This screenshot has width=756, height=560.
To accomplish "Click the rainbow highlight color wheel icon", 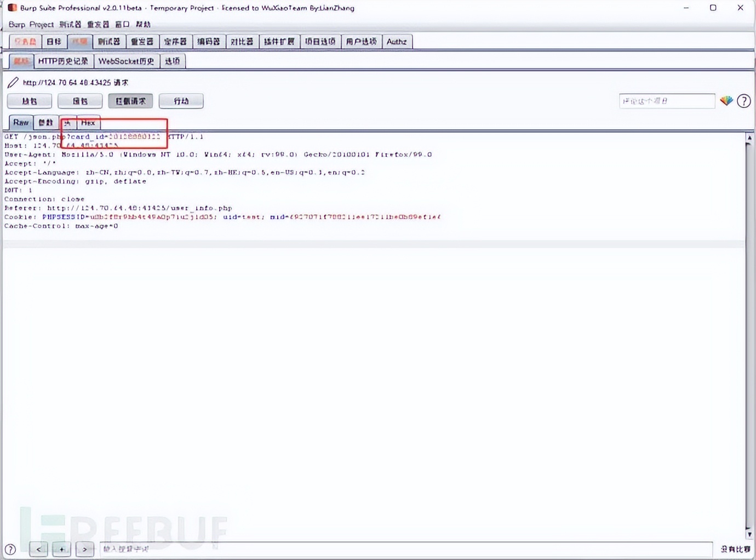I will (x=726, y=101).
